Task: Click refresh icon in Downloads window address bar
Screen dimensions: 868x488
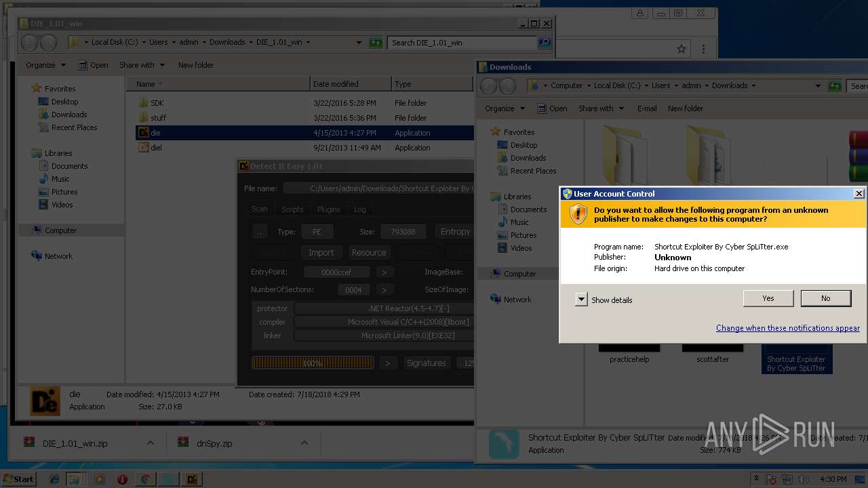Action: click(835, 85)
